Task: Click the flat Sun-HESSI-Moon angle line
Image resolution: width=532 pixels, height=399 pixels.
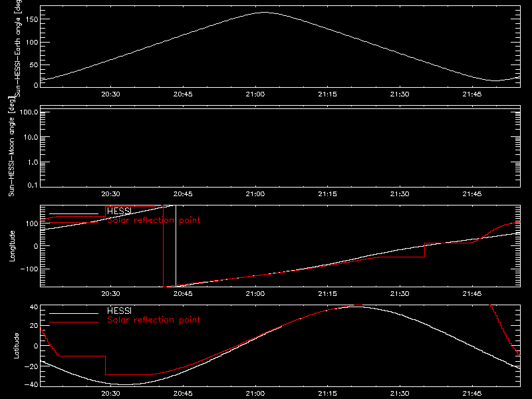Action: 280,108
